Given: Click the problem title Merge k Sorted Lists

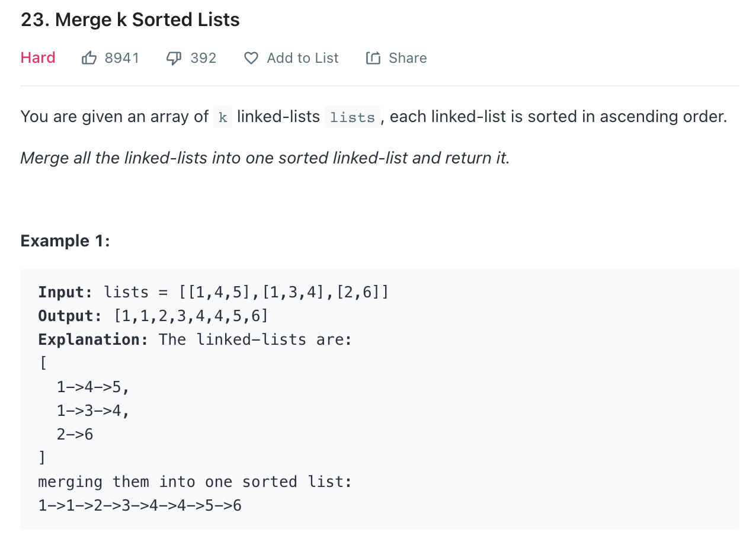Looking at the screenshot, I should pos(130,20).
